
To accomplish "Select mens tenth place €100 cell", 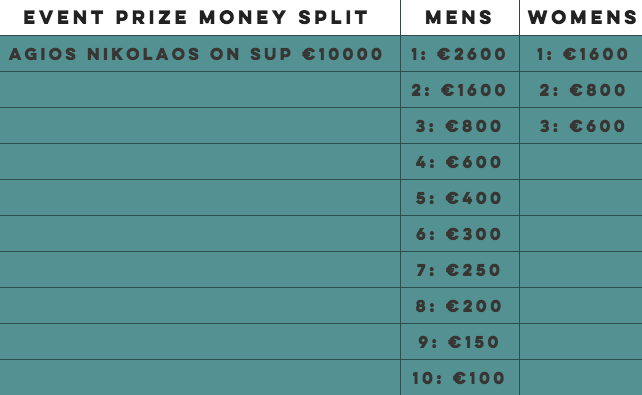I will tap(459, 378).
